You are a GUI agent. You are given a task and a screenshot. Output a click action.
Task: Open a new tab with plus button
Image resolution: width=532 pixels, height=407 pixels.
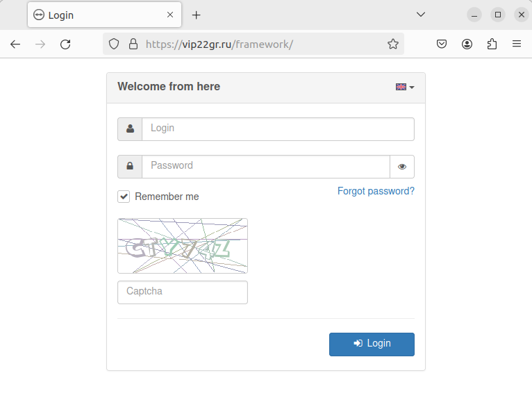(197, 15)
